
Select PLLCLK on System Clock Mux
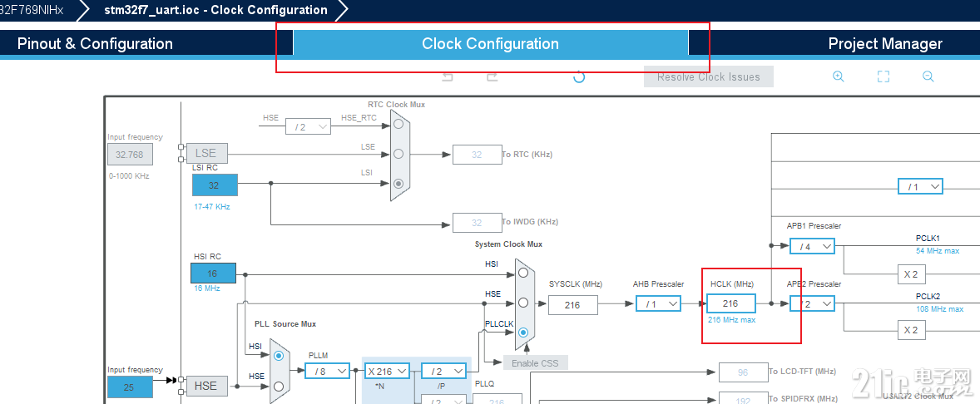pyautogui.click(x=523, y=333)
